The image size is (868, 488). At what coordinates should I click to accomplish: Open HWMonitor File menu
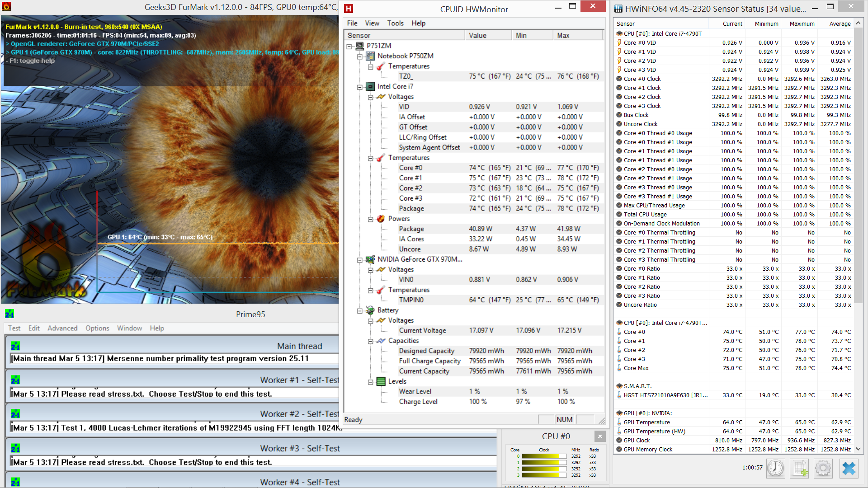click(352, 23)
